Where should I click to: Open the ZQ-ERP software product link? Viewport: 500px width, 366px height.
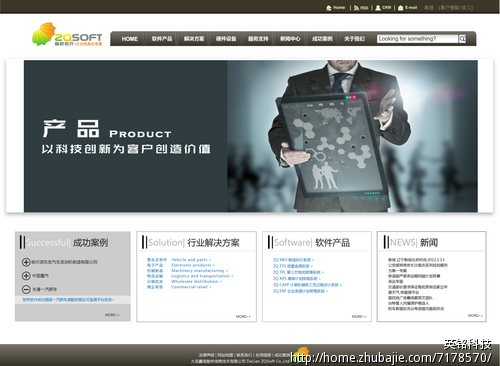300,291
